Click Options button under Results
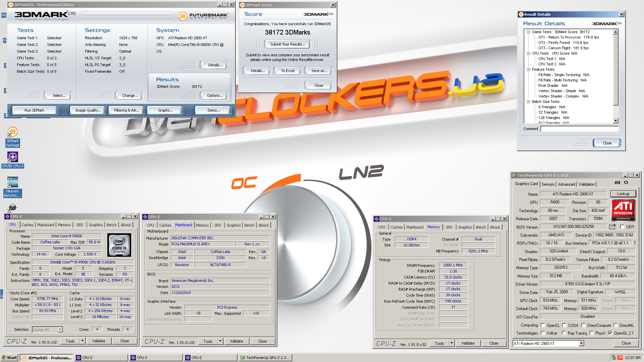This screenshot has width=644, height=362. click(215, 96)
